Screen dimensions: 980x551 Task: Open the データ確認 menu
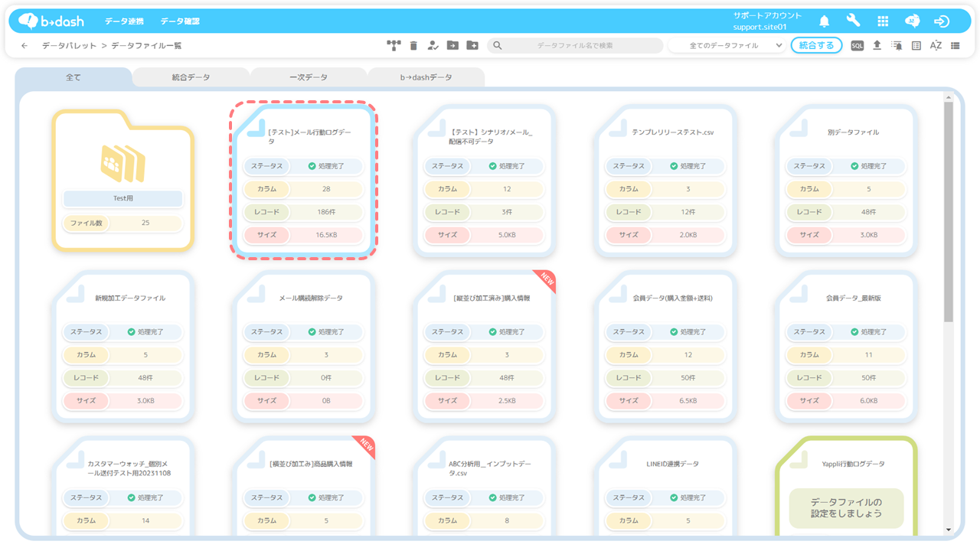pyautogui.click(x=180, y=21)
